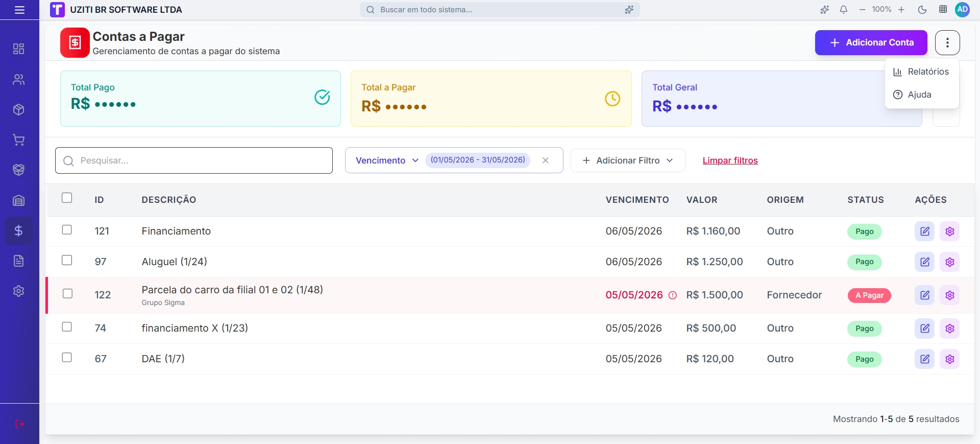Open the shopping cart icon in sidebar
Image resolution: width=980 pixels, height=444 pixels.
coord(19,140)
